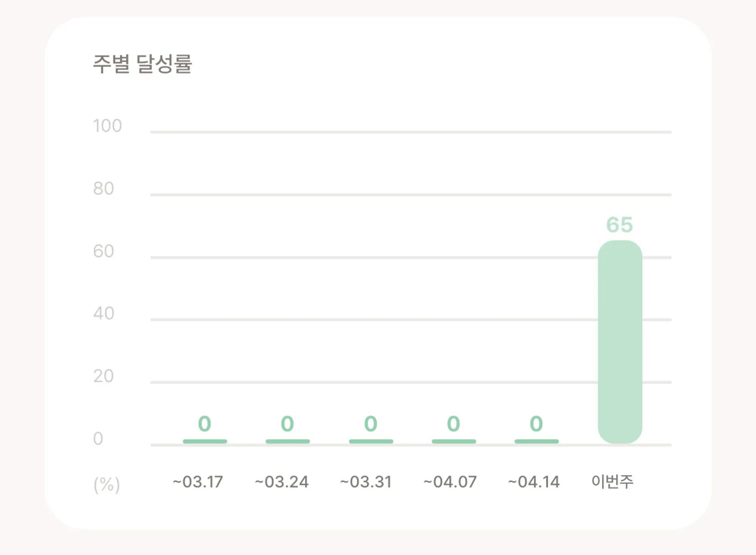Image resolution: width=756 pixels, height=555 pixels.
Task: Select the zero bar for ~03.31
Action: click(x=371, y=441)
